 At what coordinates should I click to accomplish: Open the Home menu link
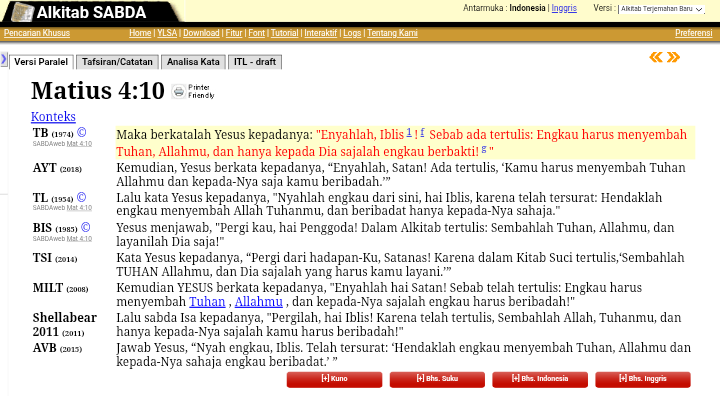point(140,33)
